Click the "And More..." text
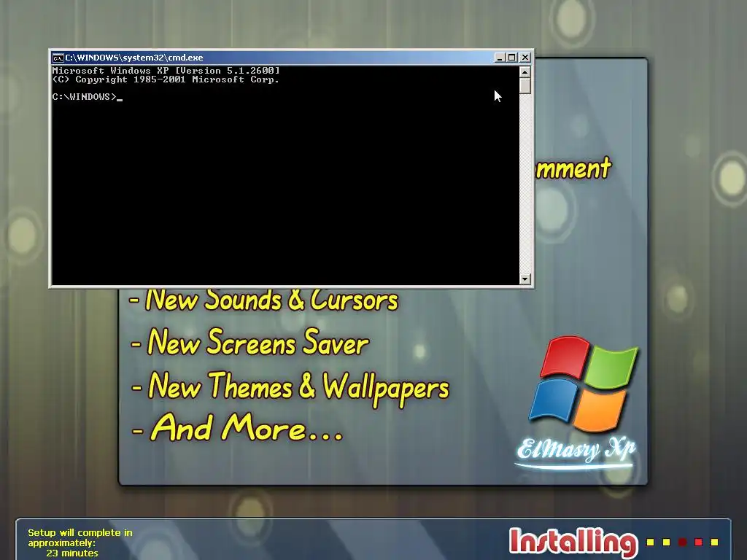 pyautogui.click(x=237, y=427)
